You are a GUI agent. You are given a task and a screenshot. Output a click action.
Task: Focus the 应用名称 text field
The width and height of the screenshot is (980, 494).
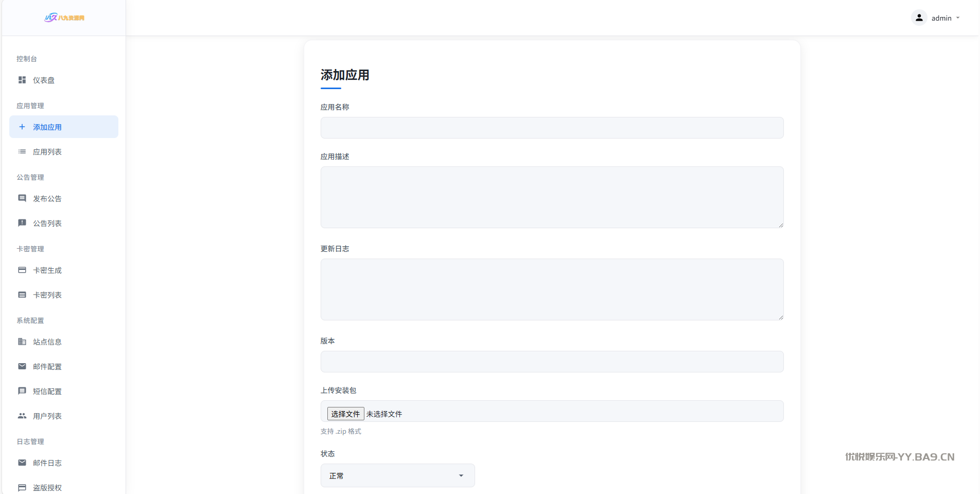(552, 128)
